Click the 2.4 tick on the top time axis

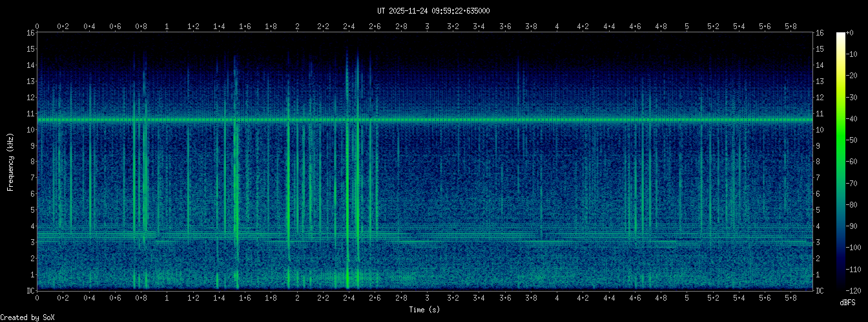pos(349,27)
